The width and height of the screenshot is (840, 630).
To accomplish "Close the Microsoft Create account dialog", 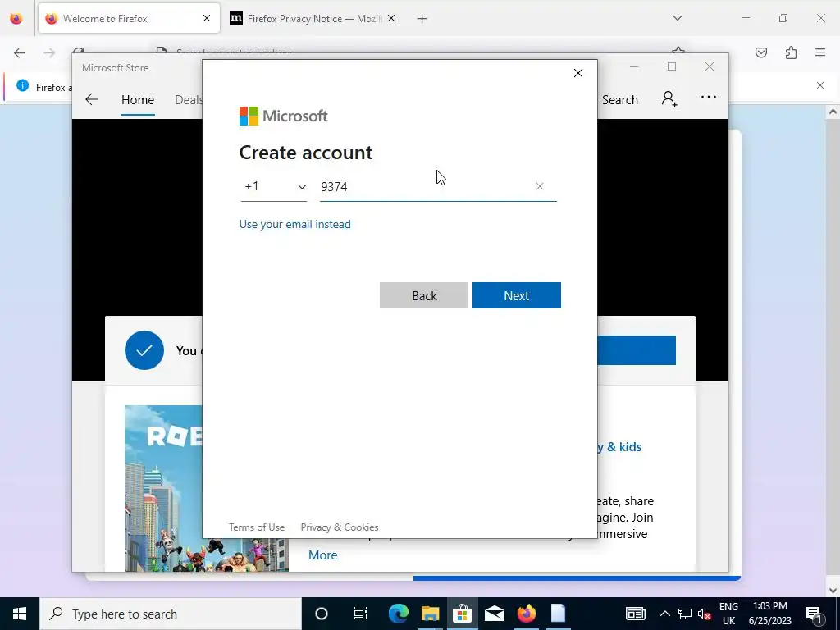I will pyautogui.click(x=578, y=73).
